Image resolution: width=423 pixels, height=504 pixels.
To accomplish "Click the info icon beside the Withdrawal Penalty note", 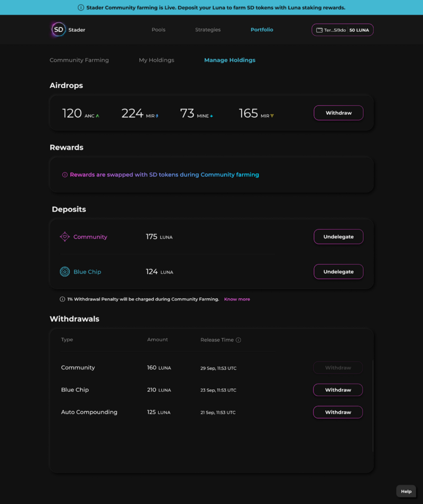I will click(x=62, y=299).
